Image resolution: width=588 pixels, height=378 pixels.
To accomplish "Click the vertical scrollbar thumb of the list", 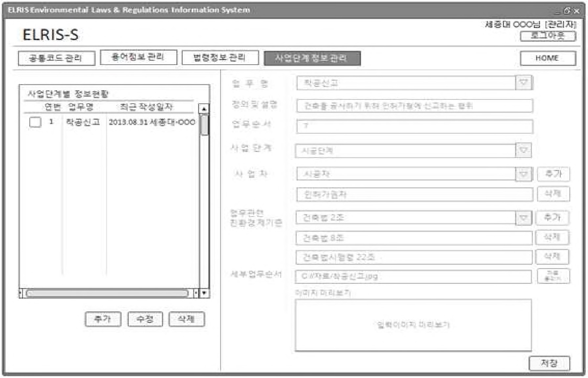I will point(204,125).
